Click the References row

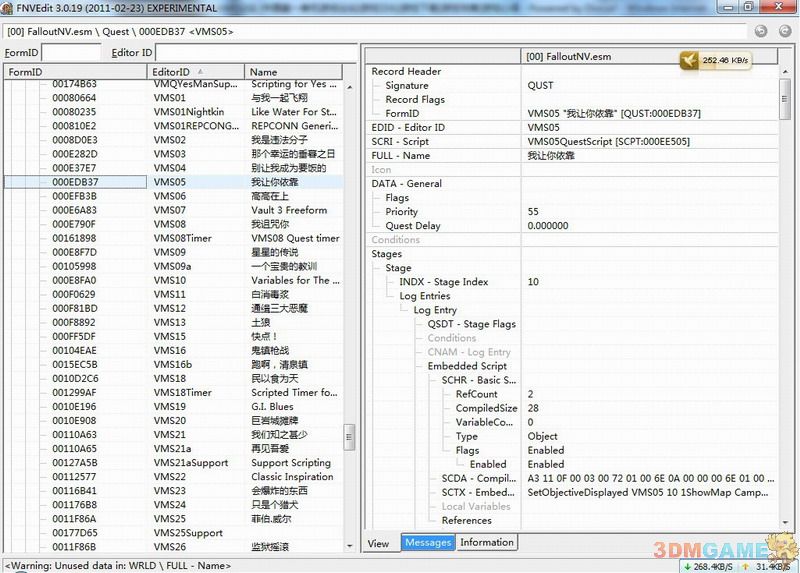pyautogui.click(x=572, y=520)
